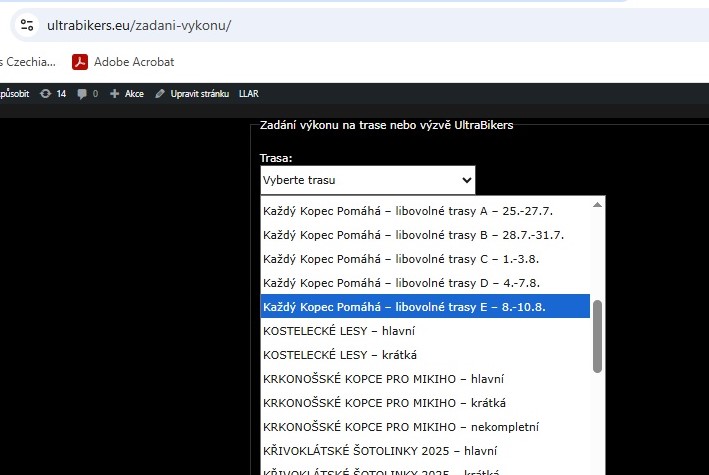Collapse the Vyberte trasu dropdown

point(367,180)
